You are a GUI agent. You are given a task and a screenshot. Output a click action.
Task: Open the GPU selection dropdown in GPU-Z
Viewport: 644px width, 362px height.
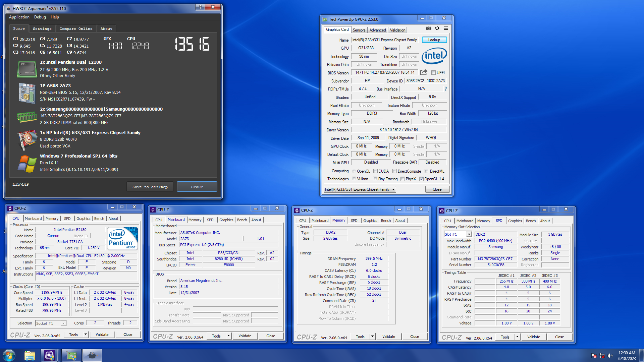point(360,189)
